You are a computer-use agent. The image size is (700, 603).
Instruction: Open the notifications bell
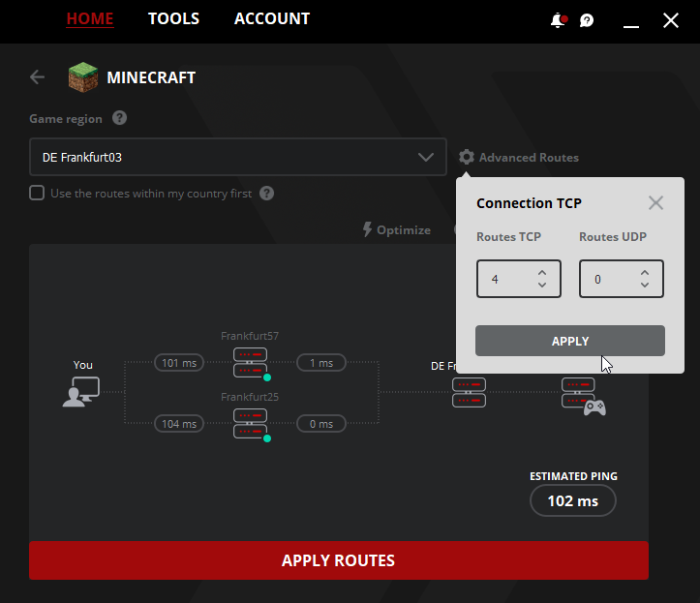(x=558, y=20)
